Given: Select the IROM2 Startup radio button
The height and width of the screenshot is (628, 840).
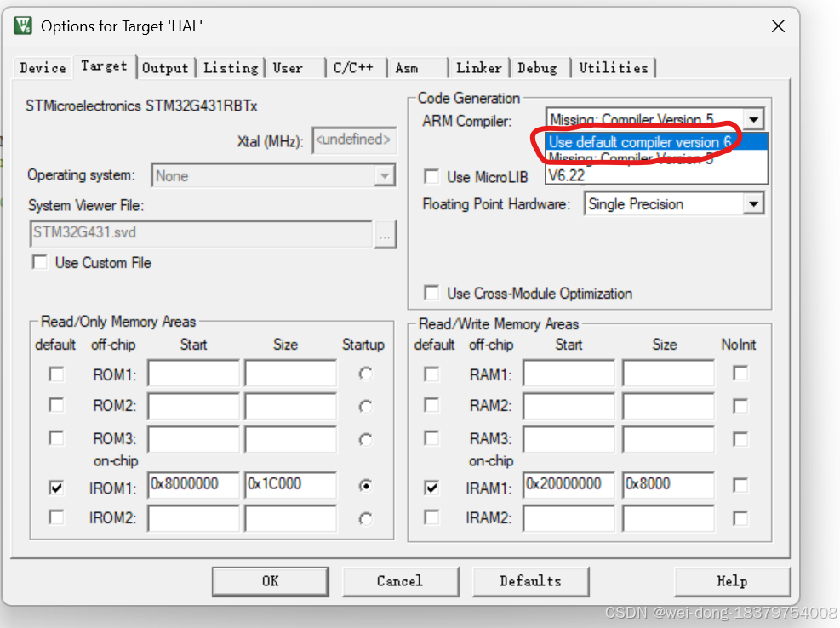Looking at the screenshot, I should pos(365,519).
